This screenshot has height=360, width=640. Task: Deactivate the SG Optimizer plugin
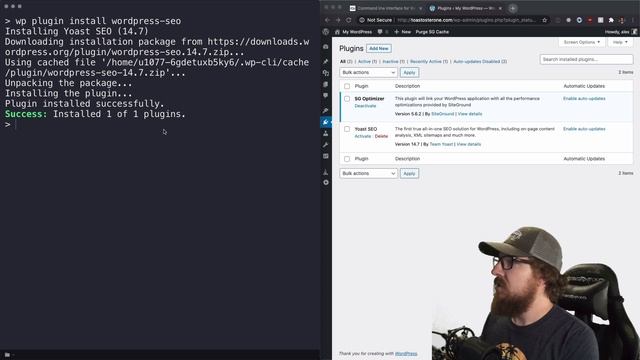coord(365,106)
